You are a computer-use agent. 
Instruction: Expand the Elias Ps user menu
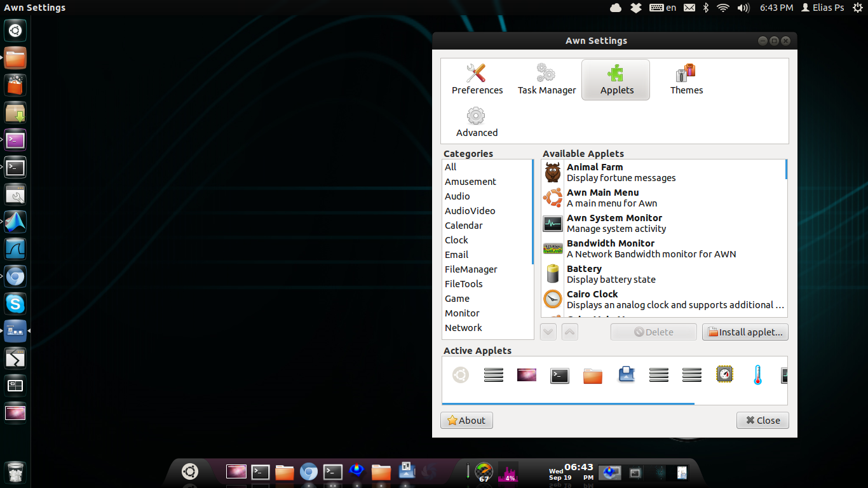[x=823, y=8]
